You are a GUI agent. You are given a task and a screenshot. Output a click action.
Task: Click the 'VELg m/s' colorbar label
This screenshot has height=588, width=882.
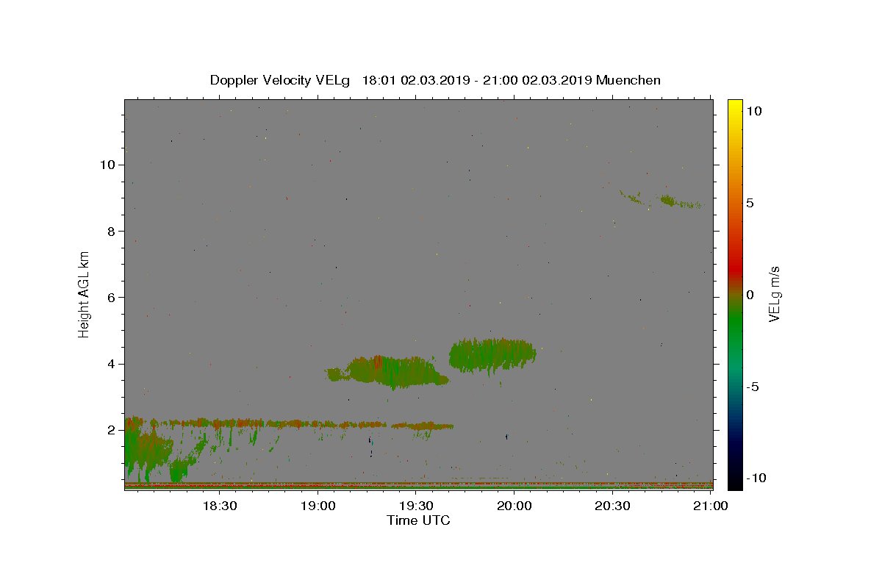(774, 294)
